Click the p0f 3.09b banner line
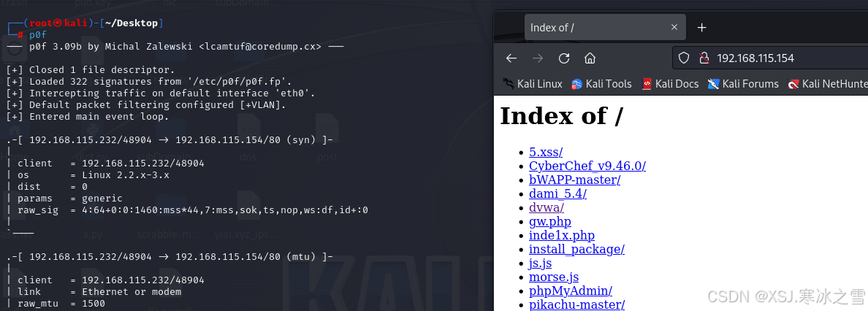The height and width of the screenshot is (311, 868). pos(175,47)
